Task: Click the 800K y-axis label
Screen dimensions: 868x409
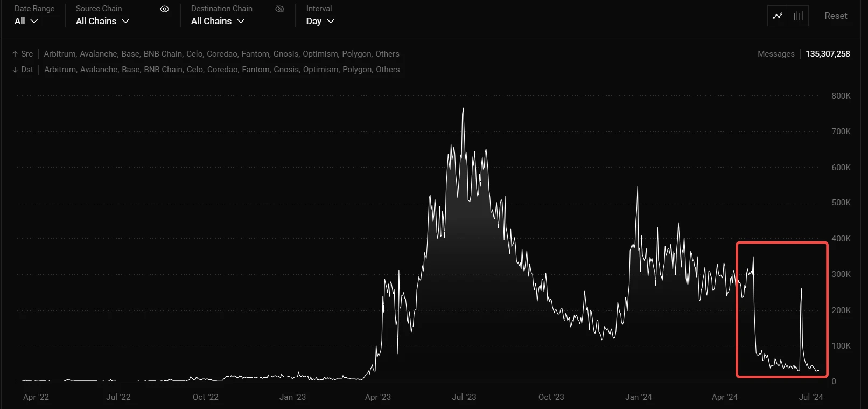Action: (x=841, y=96)
